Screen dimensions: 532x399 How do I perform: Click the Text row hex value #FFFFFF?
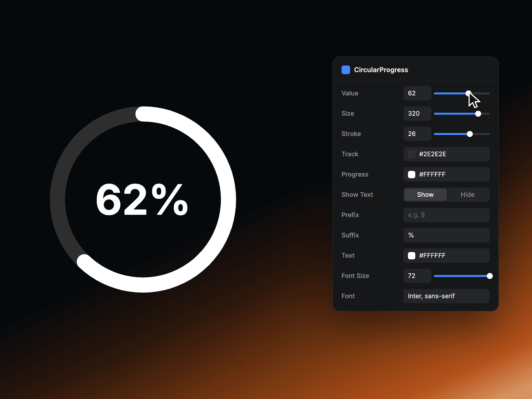click(432, 256)
